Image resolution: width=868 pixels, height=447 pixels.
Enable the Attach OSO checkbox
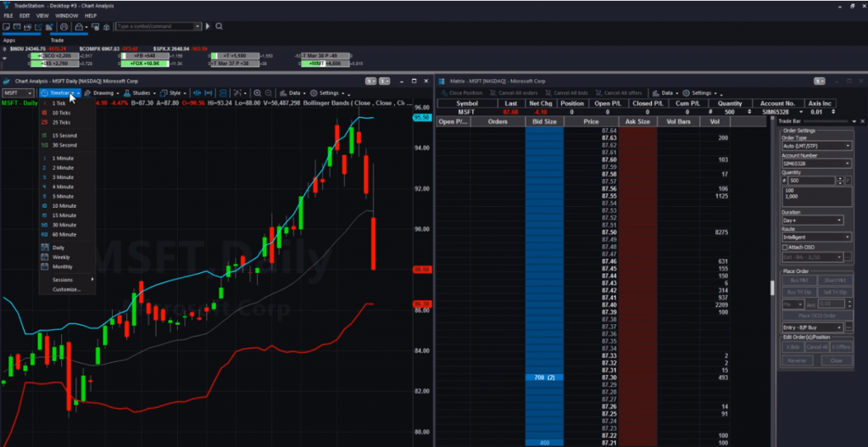point(784,247)
